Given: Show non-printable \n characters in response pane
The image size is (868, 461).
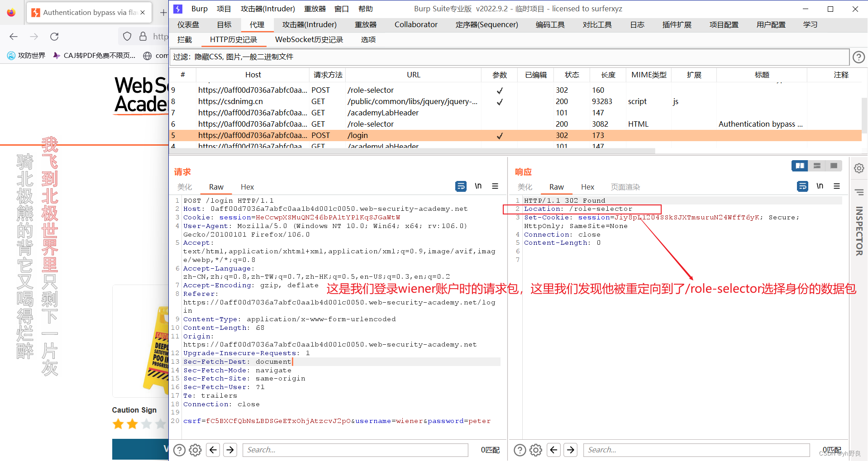Looking at the screenshot, I should tap(820, 186).
